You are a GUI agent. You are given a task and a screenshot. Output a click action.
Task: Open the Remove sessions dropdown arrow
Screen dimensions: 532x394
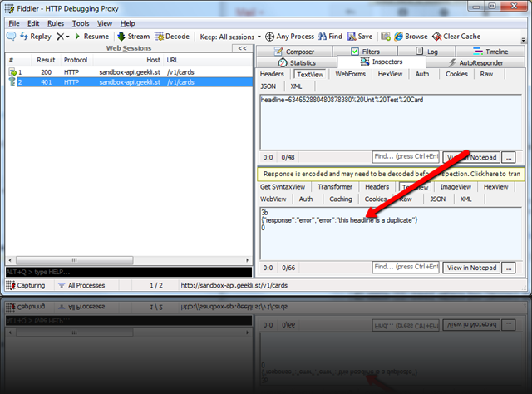click(68, 37)
